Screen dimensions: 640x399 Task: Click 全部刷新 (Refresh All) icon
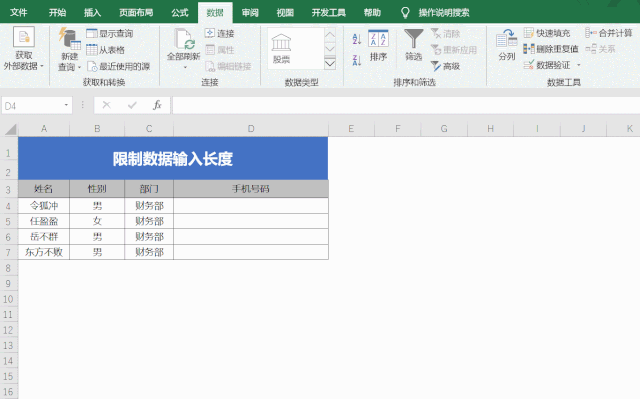pyautogui.click(x=184, y=39)
